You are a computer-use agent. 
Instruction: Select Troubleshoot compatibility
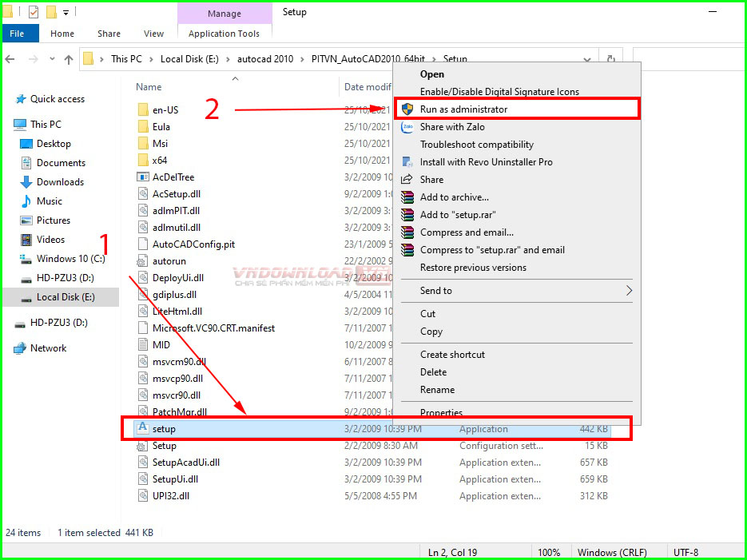pyautogui.click(x=475, y=145)
